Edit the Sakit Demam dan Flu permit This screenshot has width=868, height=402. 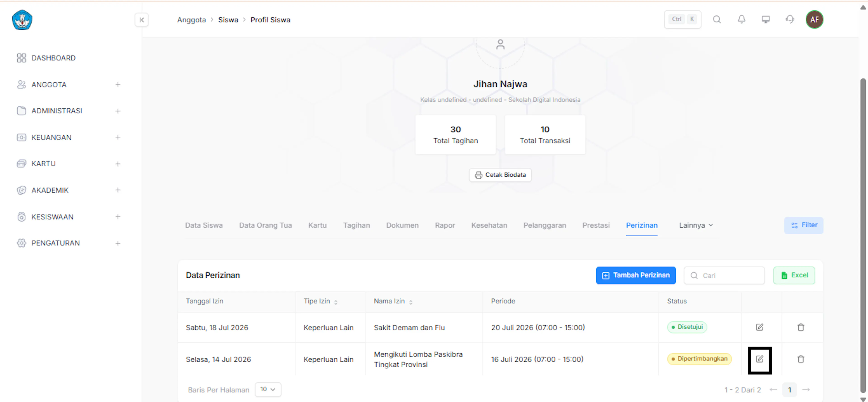[x=759, y=328]
